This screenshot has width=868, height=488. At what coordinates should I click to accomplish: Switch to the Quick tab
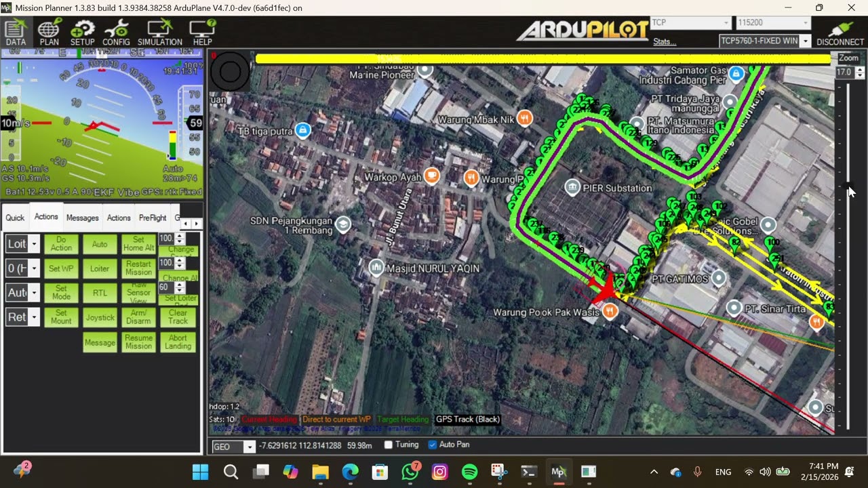pos(15,218)
